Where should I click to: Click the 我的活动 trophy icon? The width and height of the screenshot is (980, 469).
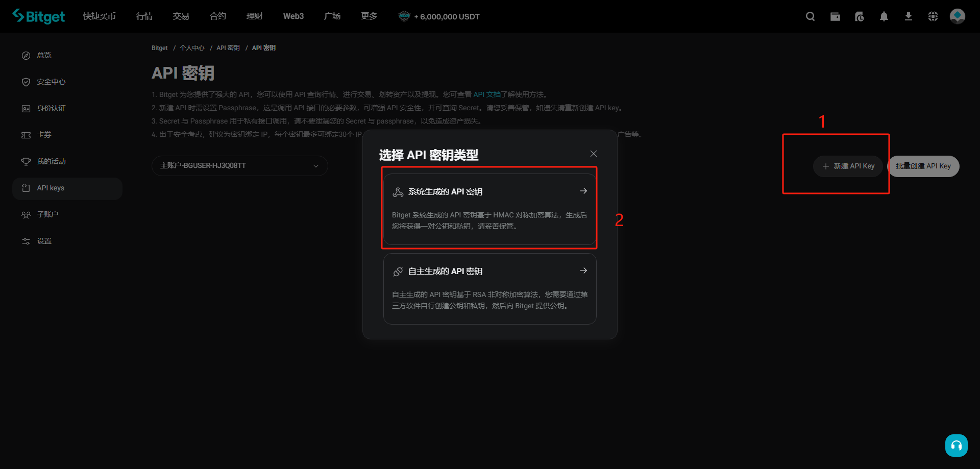click(26, 161)
